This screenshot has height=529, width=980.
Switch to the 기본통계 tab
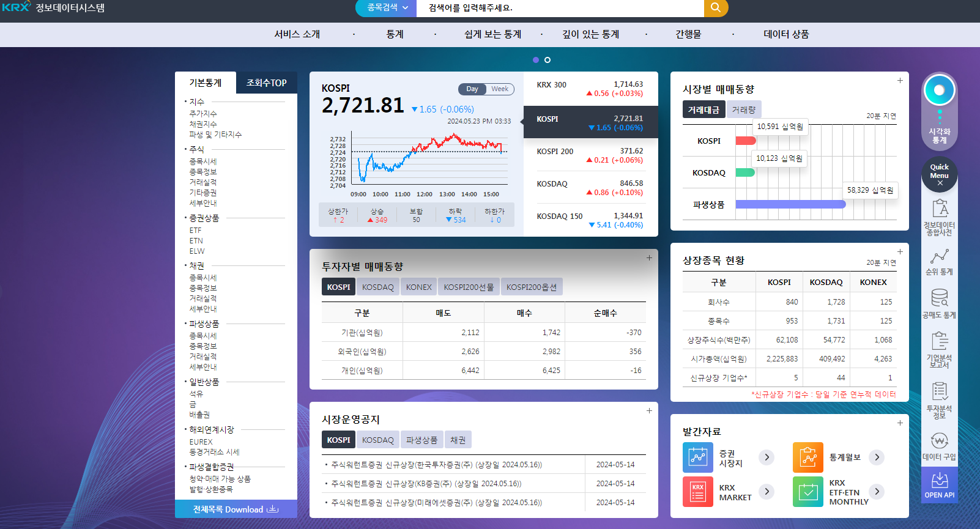coord(206,83)
